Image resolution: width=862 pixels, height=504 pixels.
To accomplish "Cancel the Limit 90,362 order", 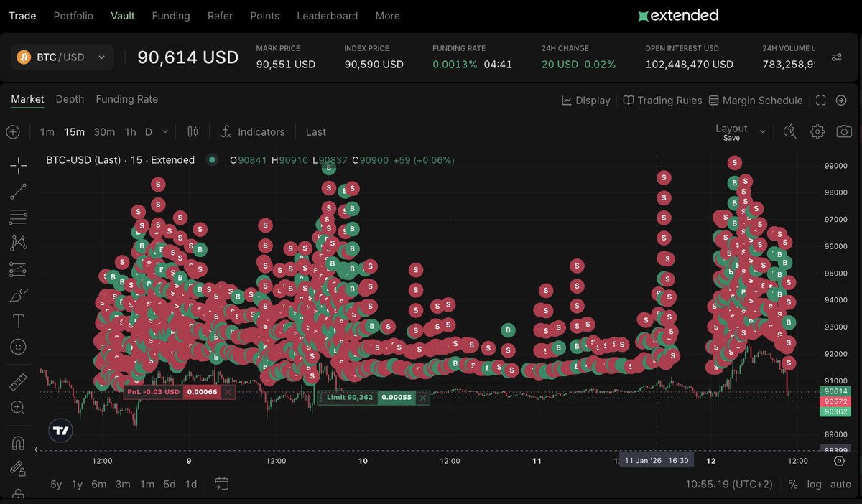I will coord(422,397).
